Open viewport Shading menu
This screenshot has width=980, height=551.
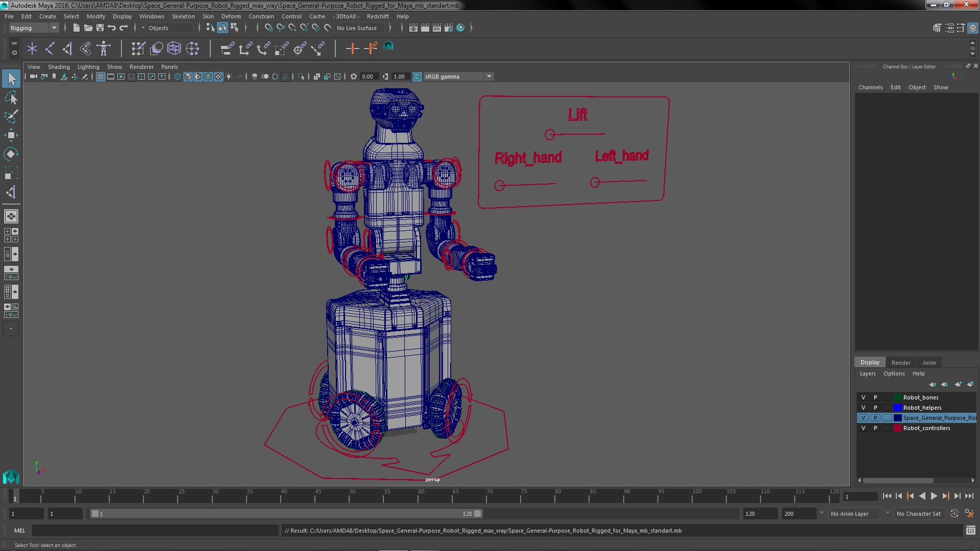[x=59, y=67]
